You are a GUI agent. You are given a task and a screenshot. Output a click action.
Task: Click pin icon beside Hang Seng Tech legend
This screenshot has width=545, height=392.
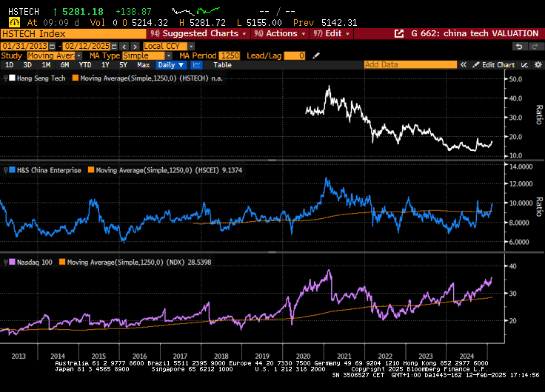(x=6, y=78)
